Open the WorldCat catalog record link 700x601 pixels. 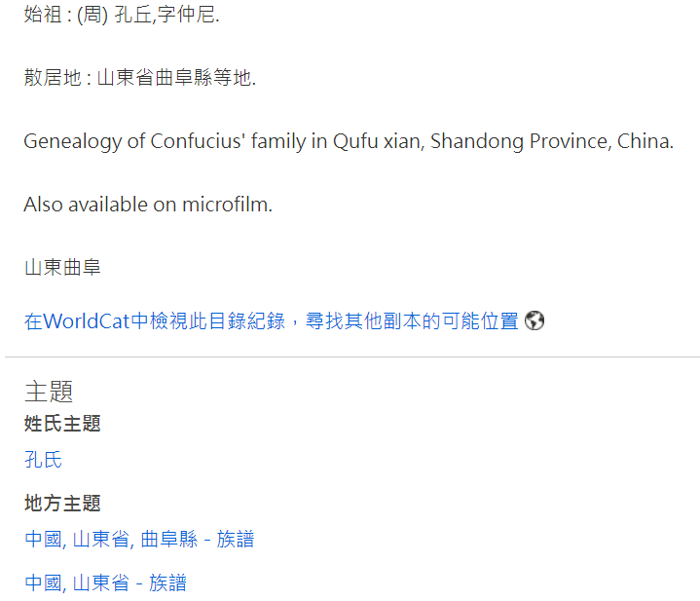click(x=271, y=321)
